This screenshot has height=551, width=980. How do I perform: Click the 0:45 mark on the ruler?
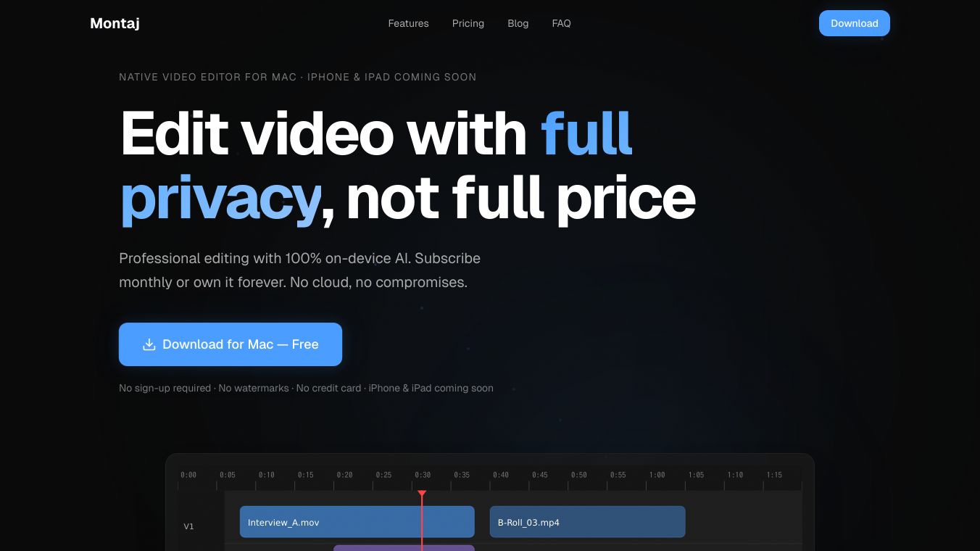(x=540, y=475)
